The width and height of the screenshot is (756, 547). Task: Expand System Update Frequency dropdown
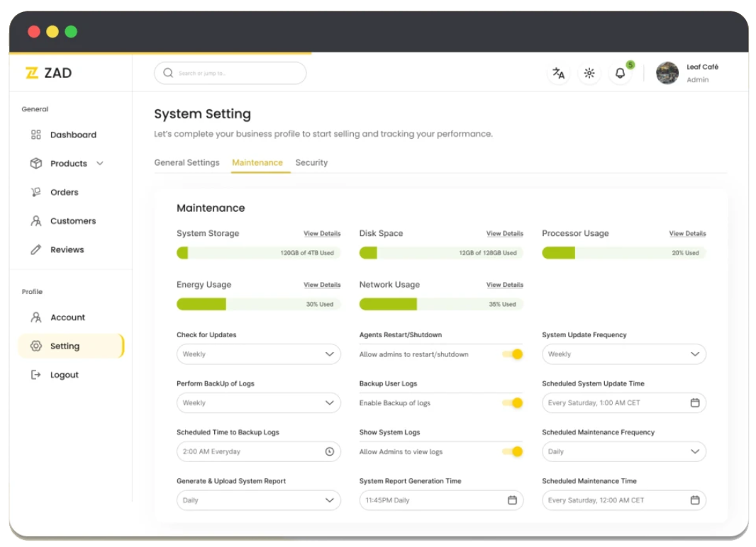pos(623,354)
